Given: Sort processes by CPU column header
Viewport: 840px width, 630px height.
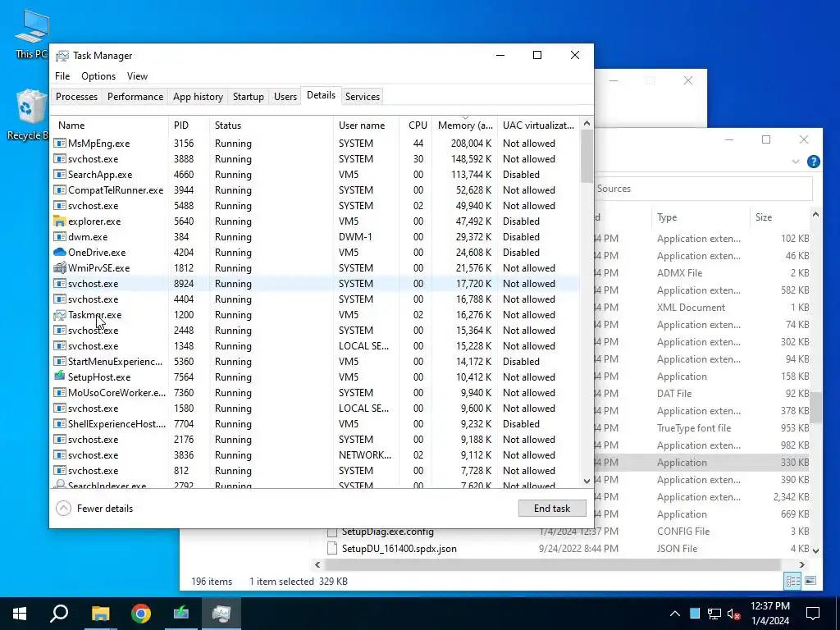Looking at the screenshot, I should tap(415, 126).
